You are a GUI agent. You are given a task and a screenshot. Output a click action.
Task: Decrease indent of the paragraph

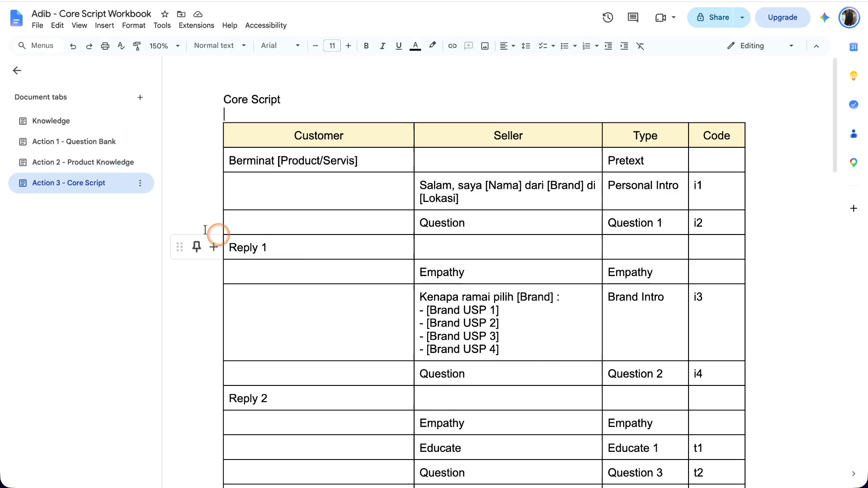608,46
